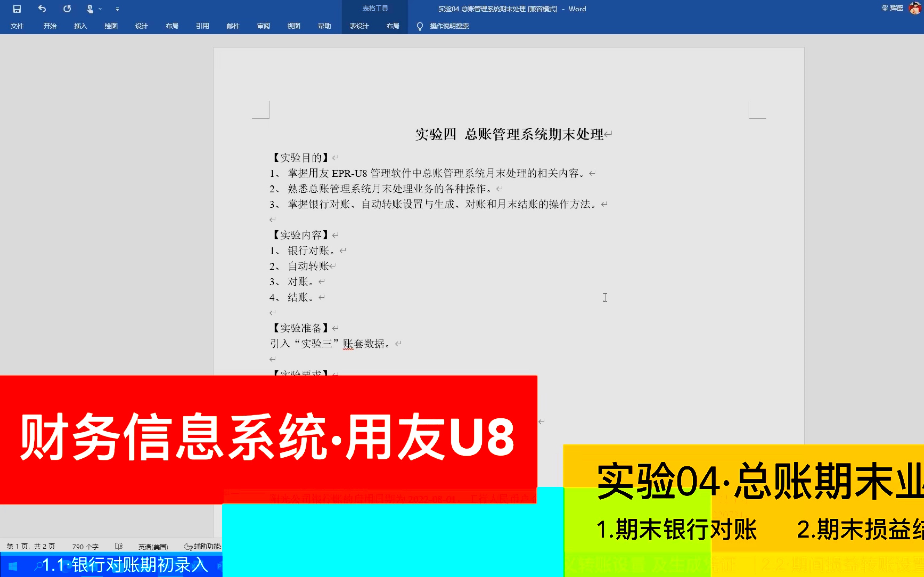Click the user account avatar picture
Screen dimensions: 924x577
915,8
